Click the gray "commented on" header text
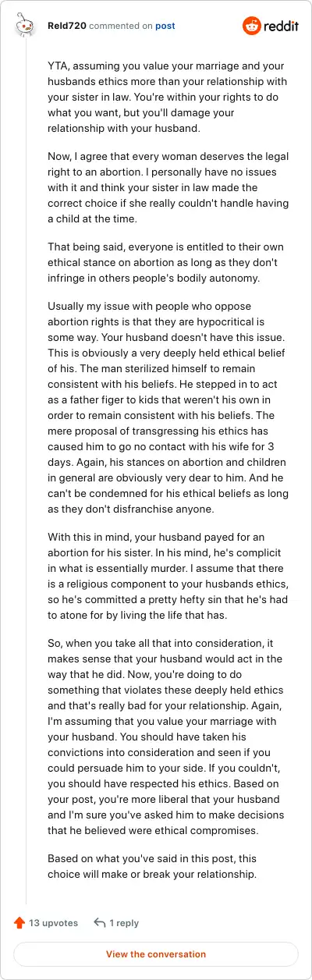The image size is (312, 980). pyautogui.click(x=121, y=26)
